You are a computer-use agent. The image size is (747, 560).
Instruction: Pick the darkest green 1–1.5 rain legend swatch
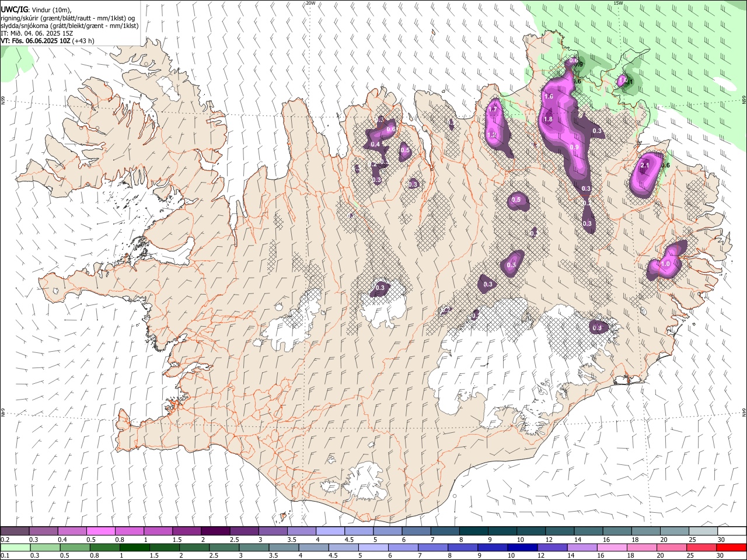(135, 548)
